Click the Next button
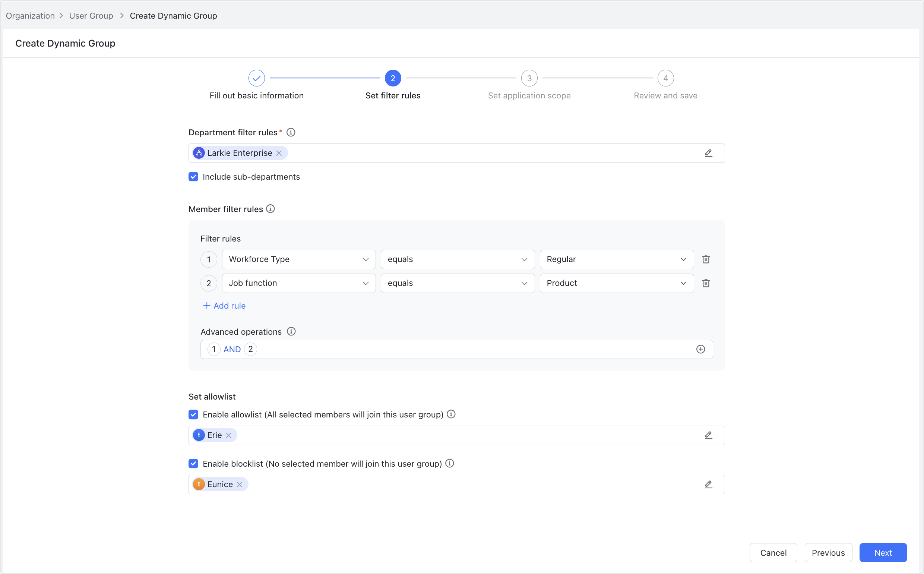 883,553
